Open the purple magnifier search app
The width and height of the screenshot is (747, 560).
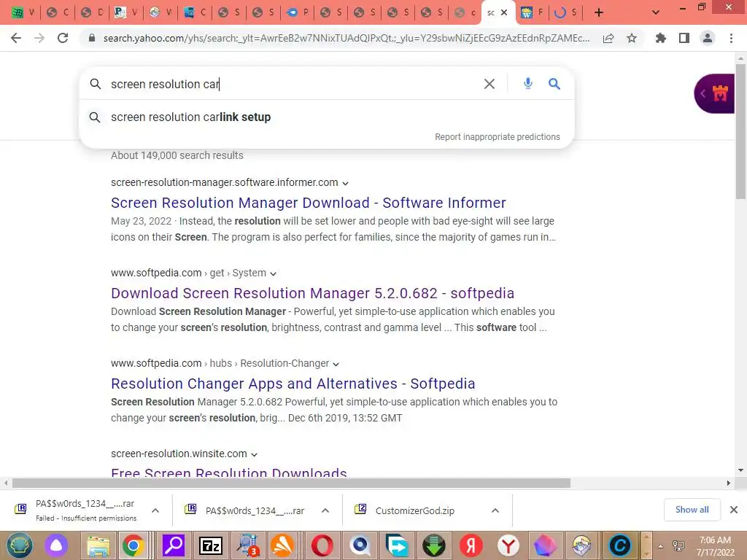(174, 545)
